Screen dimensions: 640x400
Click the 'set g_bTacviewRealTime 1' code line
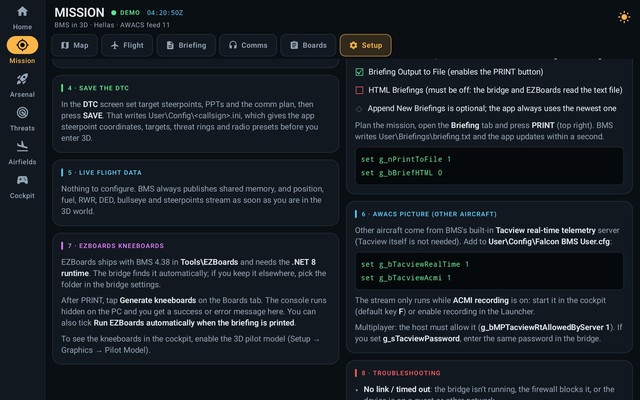(x=415, y=264)
